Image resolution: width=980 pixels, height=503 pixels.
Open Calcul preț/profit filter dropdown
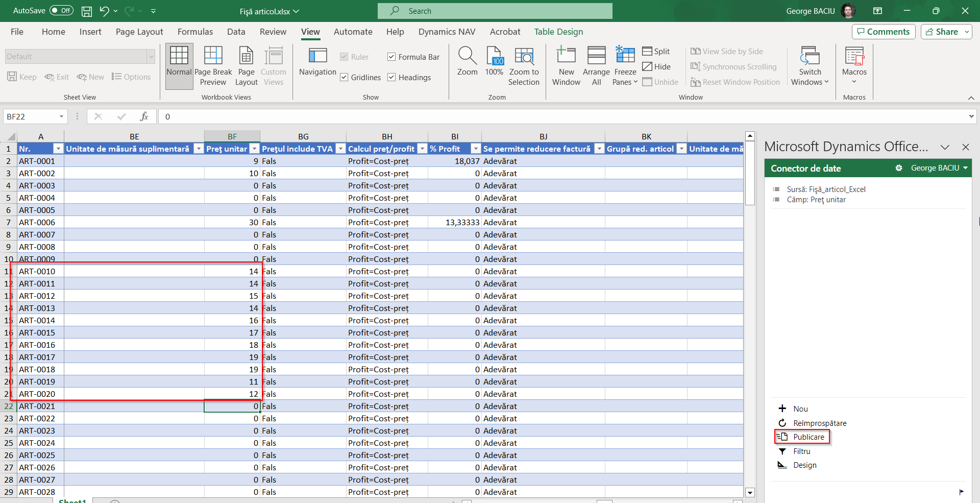point(422,149)
